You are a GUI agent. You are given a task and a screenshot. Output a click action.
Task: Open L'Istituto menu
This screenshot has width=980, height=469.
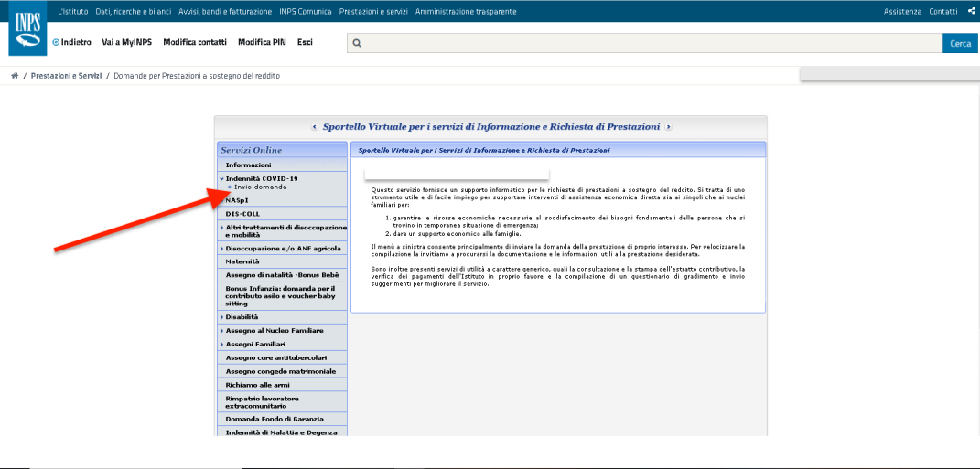(x=72, y=11)
